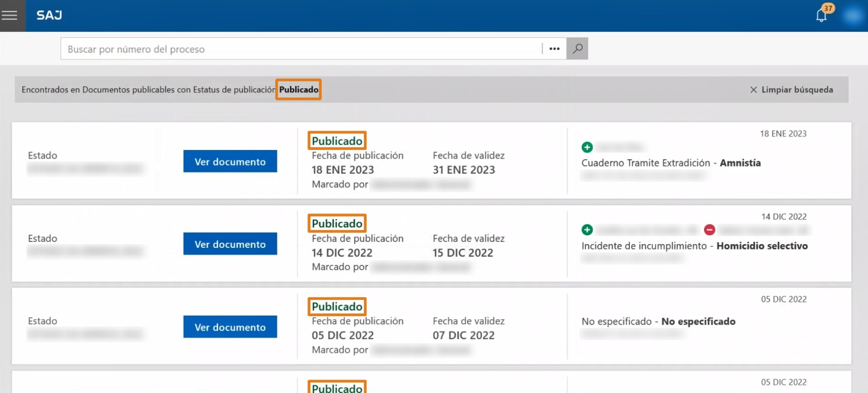The width and height of the screenshot is (868, 393).
Task: Click Ver documento for 18 ENE 2023 entry
Action: click(x=230, y=161)
